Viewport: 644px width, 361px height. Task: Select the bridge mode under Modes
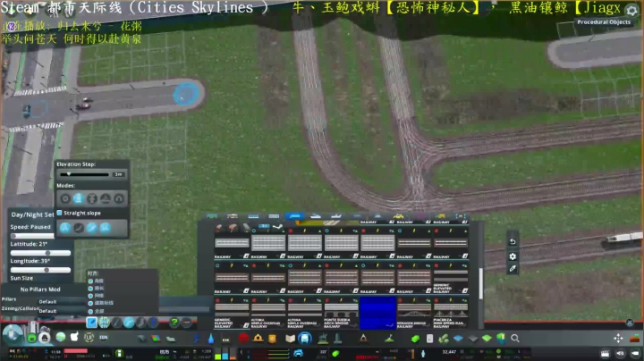pyautogui.click(x=106, y=198)
